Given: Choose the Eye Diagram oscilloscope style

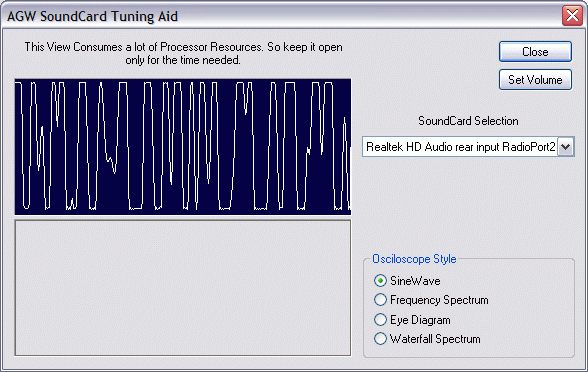Looking at the screenshot, I should pyautogui.click(x=380, y=320).
